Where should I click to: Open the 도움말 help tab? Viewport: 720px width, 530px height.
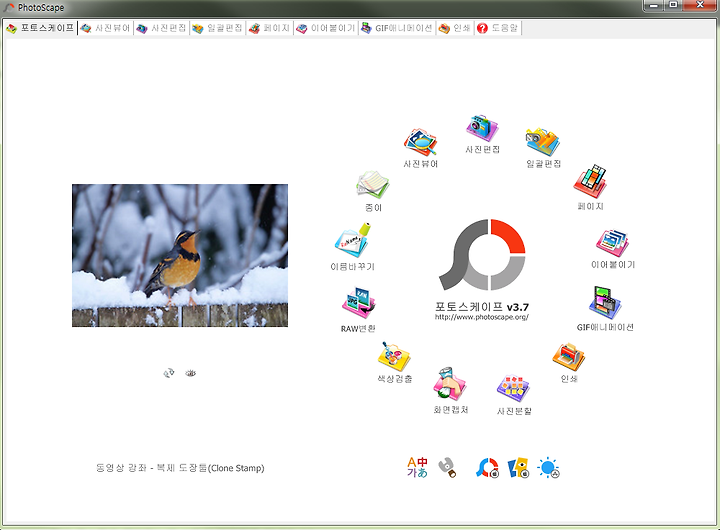(x=498, y=28)
